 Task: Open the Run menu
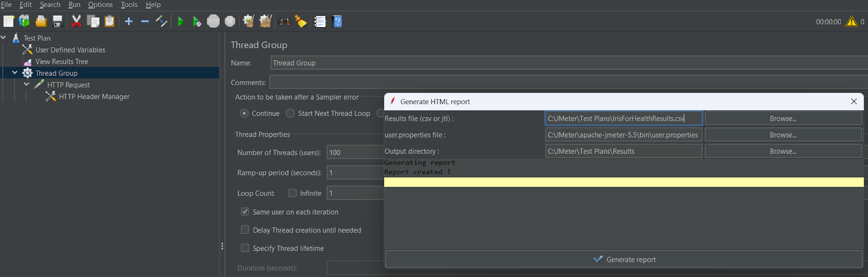74,5
